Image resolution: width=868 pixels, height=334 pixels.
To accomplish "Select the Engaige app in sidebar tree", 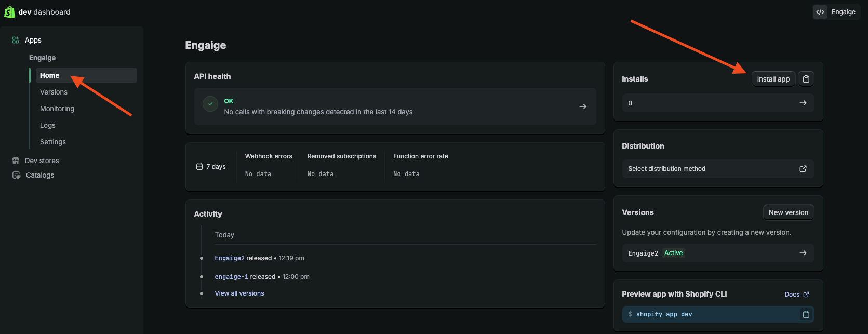I will click(42, 58).
